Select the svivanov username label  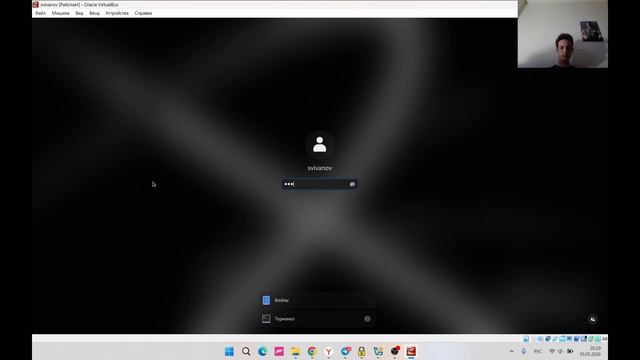(320, 168)
